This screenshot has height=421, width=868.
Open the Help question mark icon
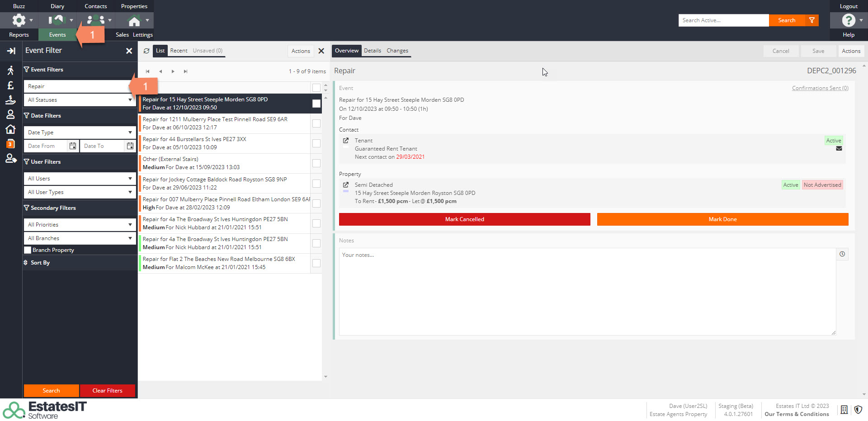pyautogui.click(x=848, y=20)
